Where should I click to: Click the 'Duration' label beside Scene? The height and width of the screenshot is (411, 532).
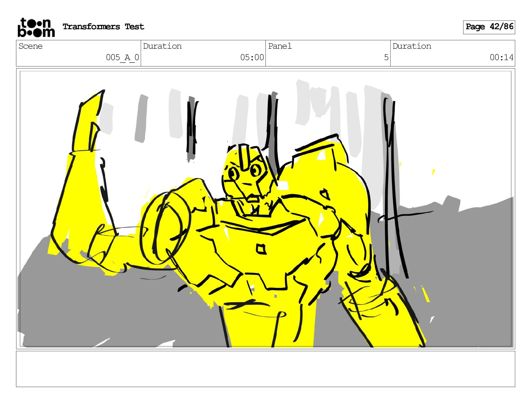[x=163, y=46]
